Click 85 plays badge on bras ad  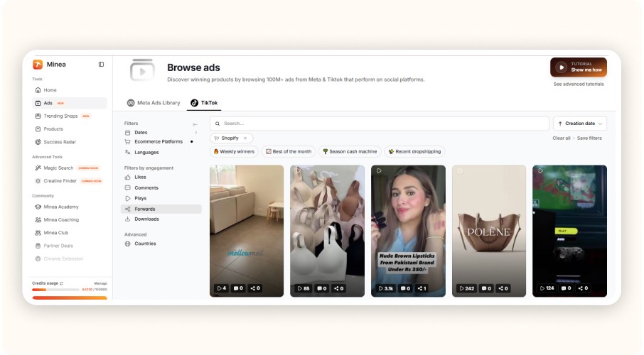304,288
